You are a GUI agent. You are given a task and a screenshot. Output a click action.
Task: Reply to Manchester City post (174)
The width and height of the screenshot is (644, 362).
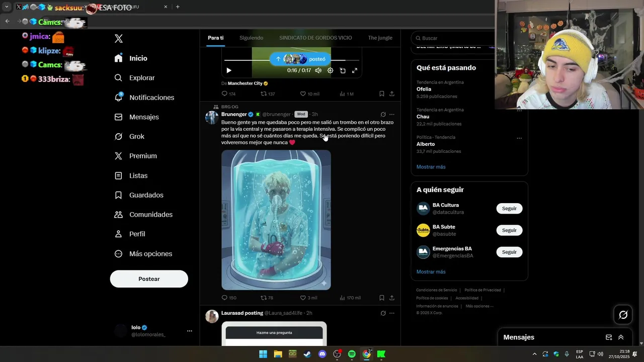click(x=228, y=94)
